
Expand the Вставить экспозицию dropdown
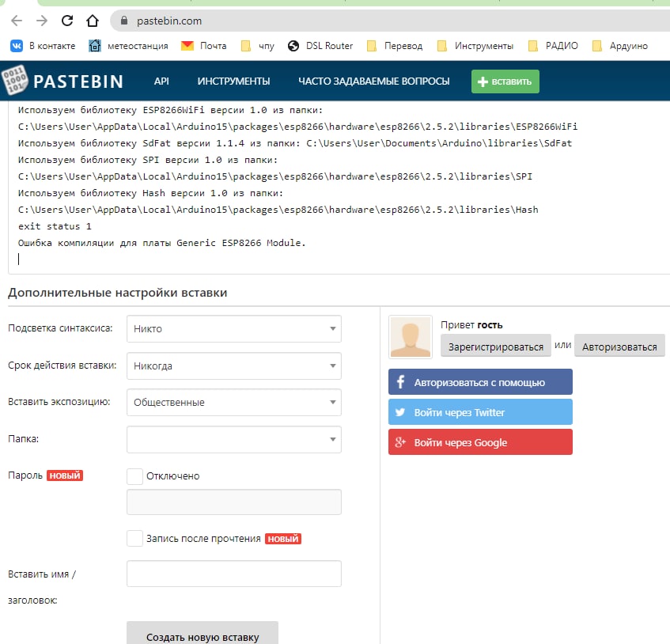[x=233, y=402]
